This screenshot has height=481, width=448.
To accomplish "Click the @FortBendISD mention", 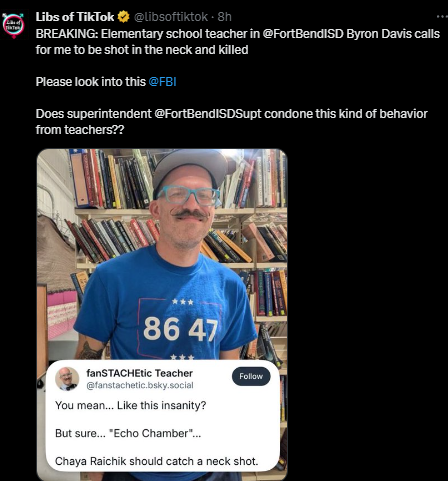I will coord(303,34).
